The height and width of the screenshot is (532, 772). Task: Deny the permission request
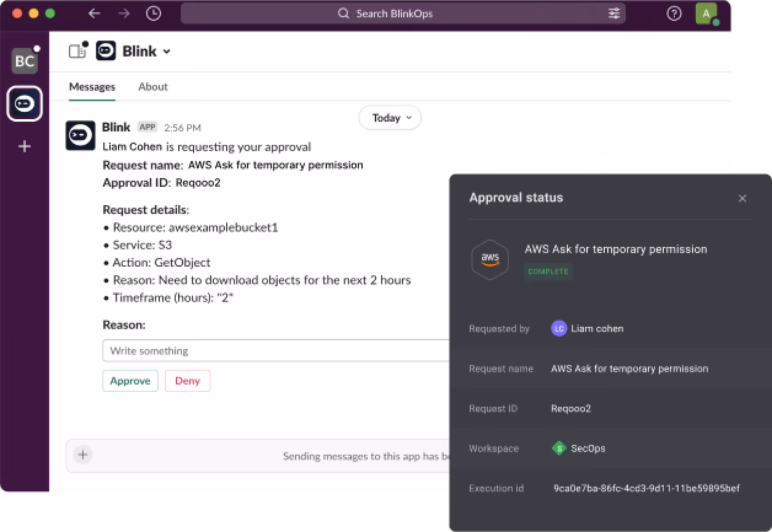tap(187, 381)
